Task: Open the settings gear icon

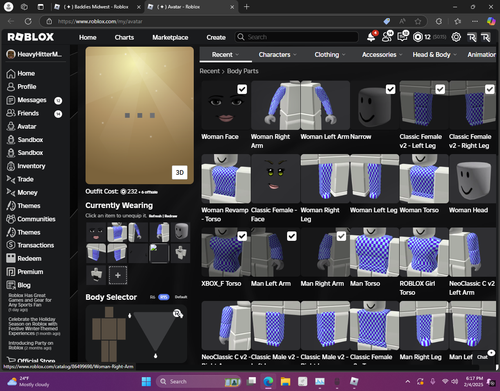Action: coord(456,37)
